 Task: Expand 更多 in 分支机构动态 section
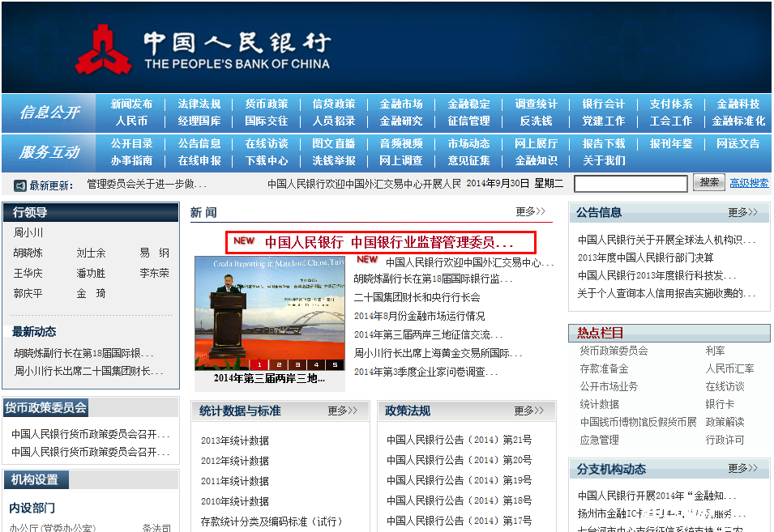742,468
